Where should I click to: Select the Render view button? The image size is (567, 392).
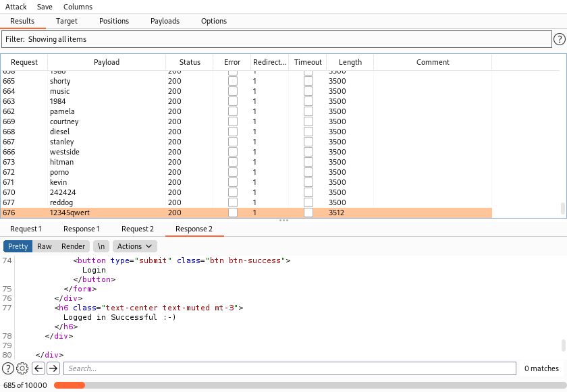[74, 246]
